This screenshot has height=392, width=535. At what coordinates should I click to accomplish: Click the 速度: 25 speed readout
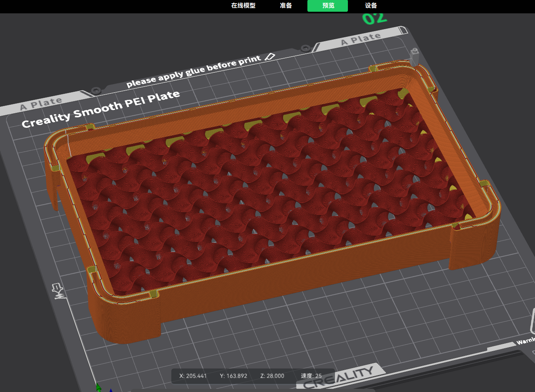(x=311, y=376)
